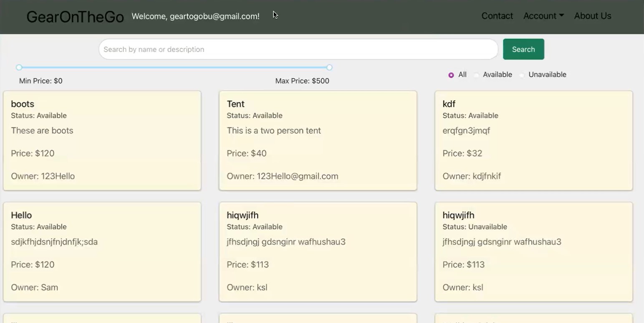The image size is (644, 323).
Task: Click 'Owner: 123Hello' on boots card
Action: (43, 176)
